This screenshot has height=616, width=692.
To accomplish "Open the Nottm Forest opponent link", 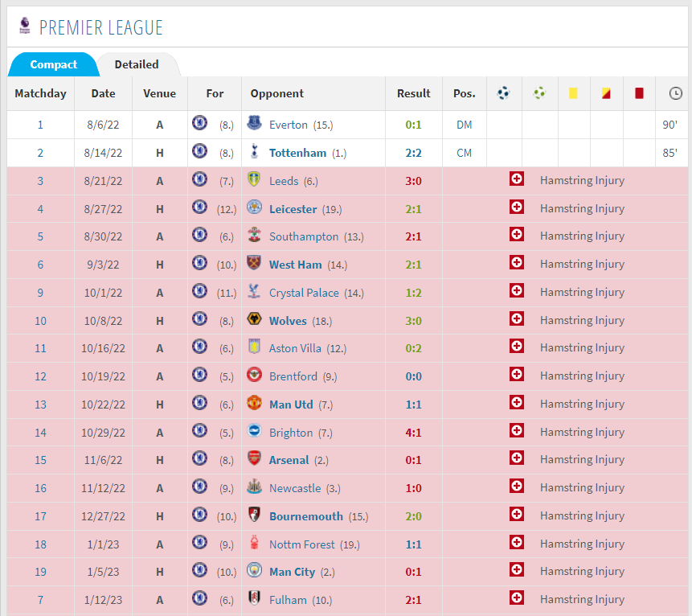I will (x=302, y=545).
